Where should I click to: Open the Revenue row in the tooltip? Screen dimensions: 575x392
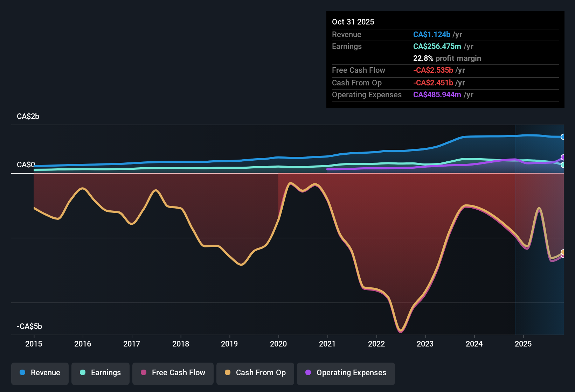[346, 34]
